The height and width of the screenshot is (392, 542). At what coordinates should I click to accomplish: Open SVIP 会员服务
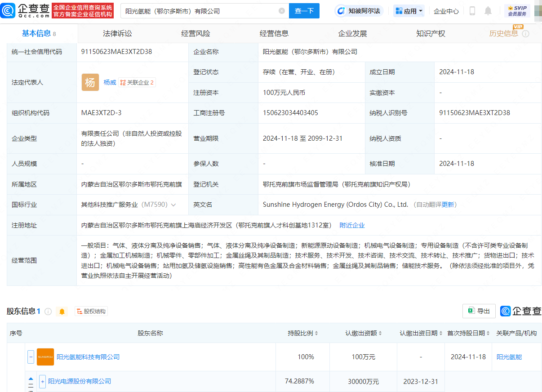517,11
